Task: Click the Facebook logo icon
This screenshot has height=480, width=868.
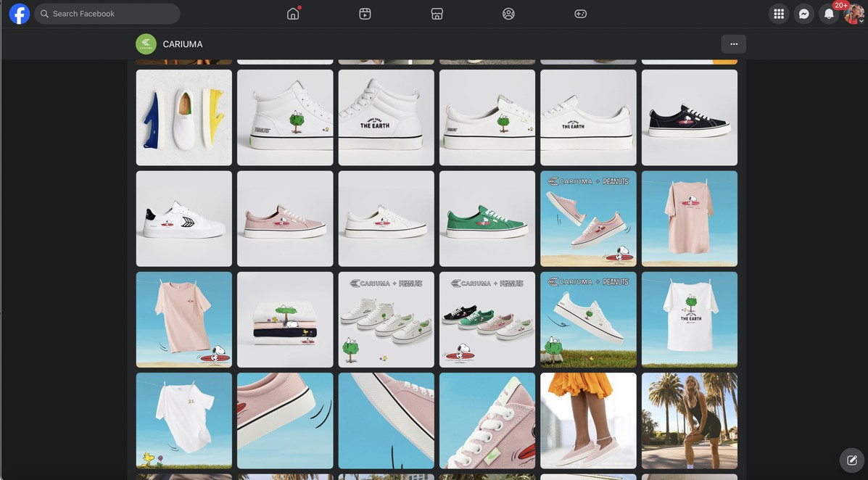Action: point(20,14)
